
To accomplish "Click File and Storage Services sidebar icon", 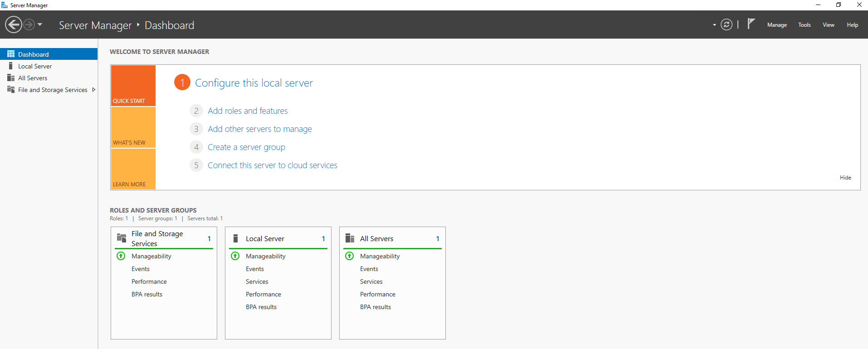I will tap(11, 89).
